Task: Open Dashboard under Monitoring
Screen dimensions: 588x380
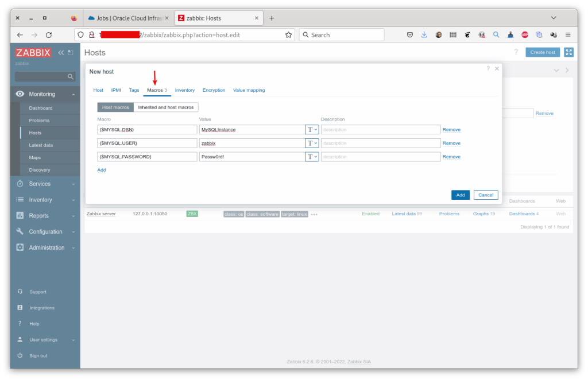Action: (x=41, y=108)
